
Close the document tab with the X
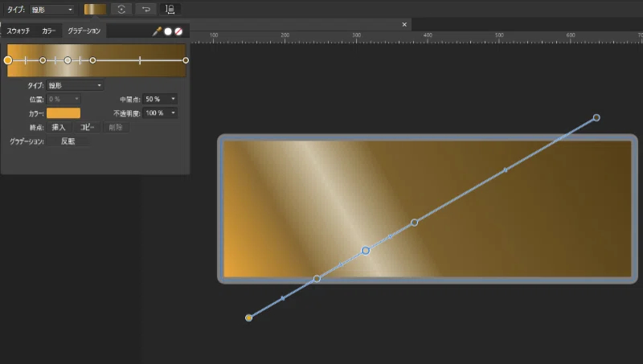pos(404,25)
